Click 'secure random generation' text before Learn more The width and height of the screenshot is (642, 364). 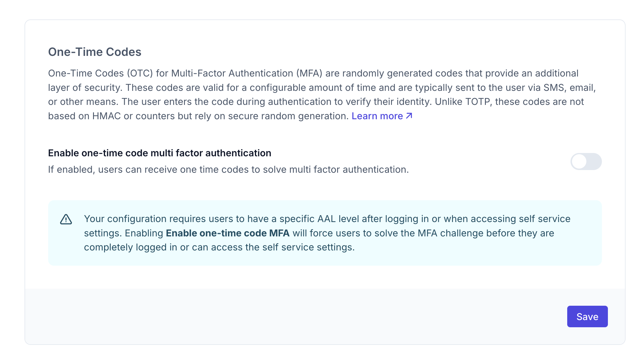[x=288, y=116]
